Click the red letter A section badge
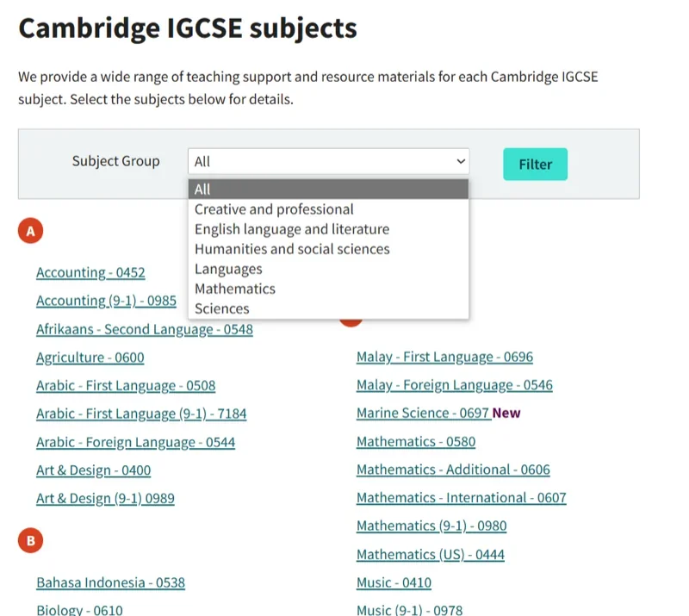689x616 pixels. [30, 230]
